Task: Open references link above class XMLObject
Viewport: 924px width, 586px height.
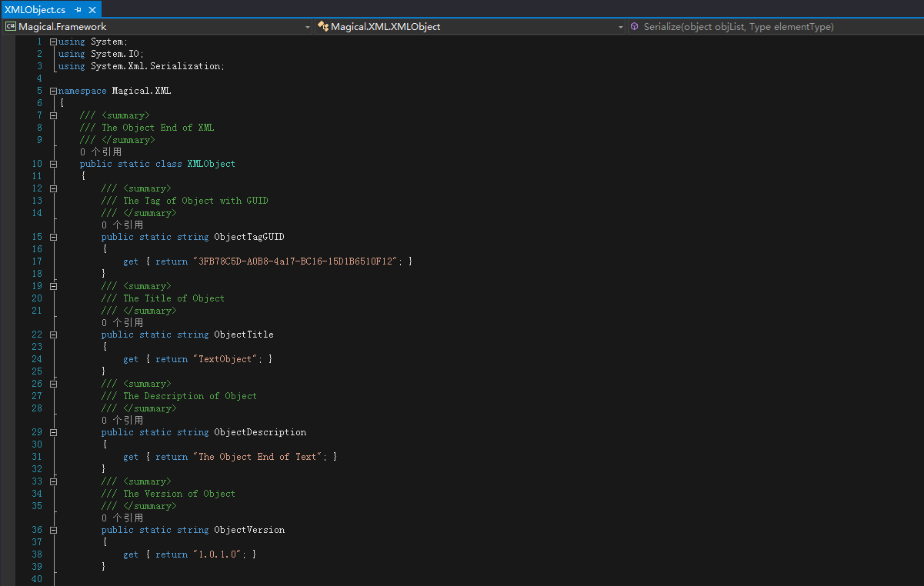Action: tap(101, 152)
